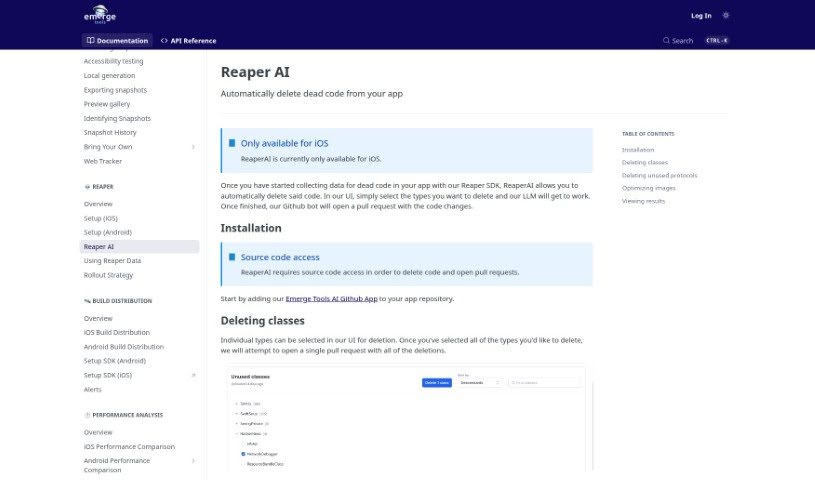Open the external Setup SDK (iOS) arrow
815x480 pixels.
(193, 375)
